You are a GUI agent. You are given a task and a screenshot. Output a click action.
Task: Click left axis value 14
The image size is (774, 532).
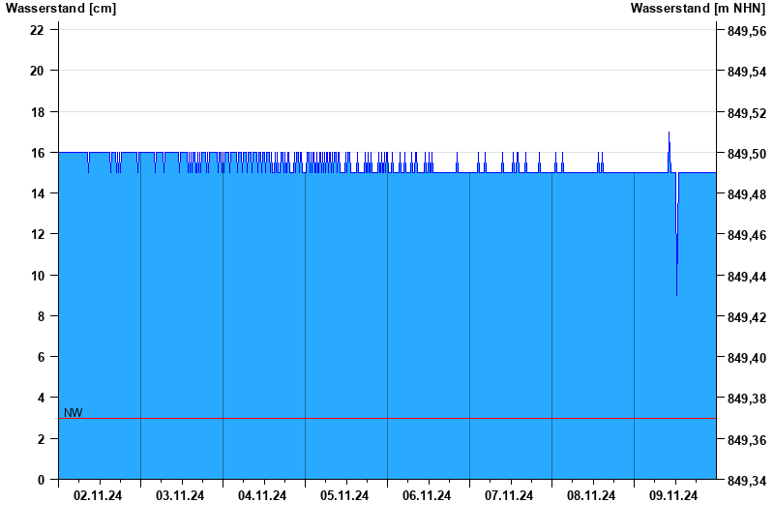(x=37, y=193)
